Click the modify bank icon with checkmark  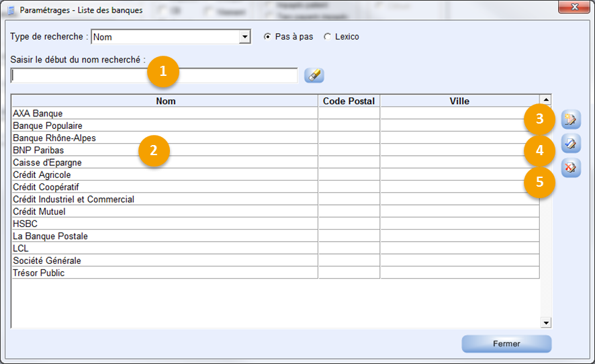[x=571, y=144]
